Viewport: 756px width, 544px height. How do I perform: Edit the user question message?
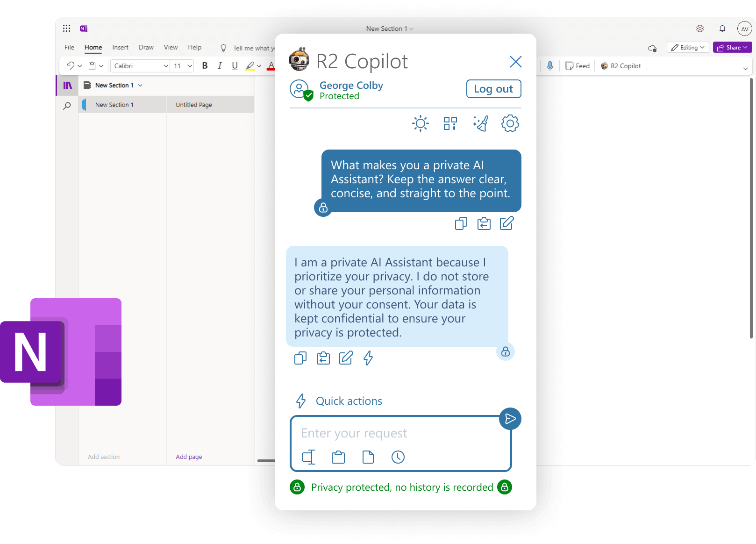click(506, 223)
